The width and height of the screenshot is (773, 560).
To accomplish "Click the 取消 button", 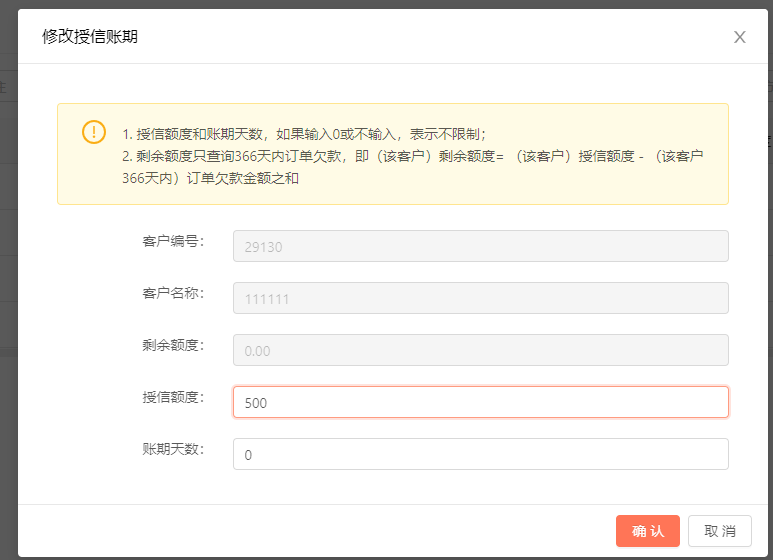I will tap(719, 531).
